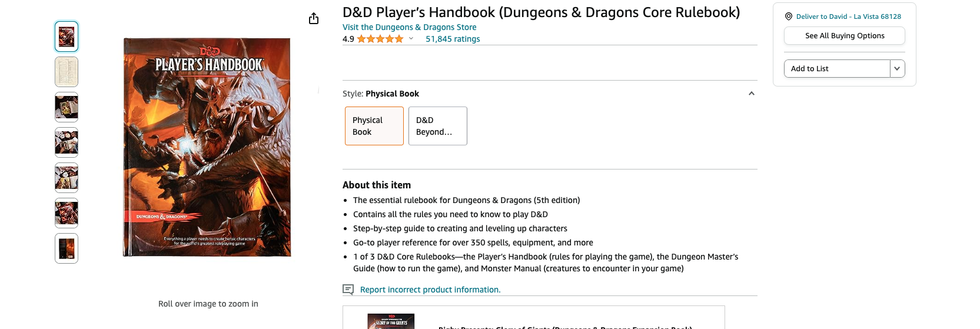Click the See All Buying Options button
Image resolution: width=980 pixels, height=329 pixels.
[844, 36]
